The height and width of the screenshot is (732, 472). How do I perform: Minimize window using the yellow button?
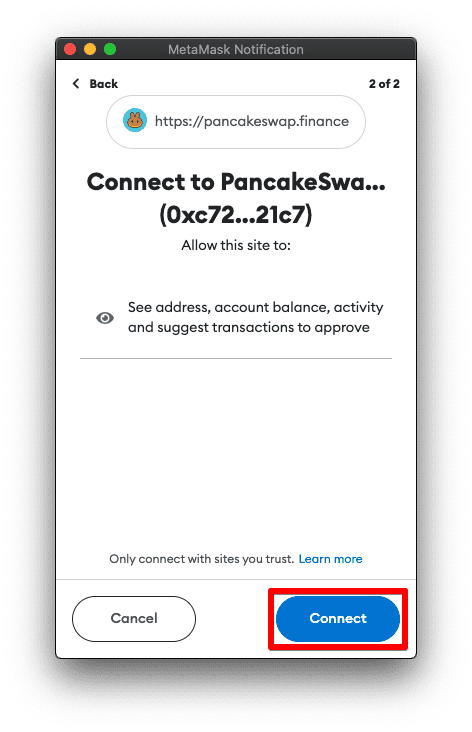point(90,49)
